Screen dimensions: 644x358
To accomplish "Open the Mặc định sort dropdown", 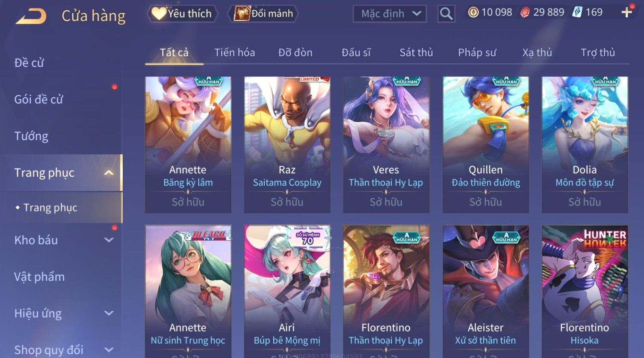I will point(390,14).
